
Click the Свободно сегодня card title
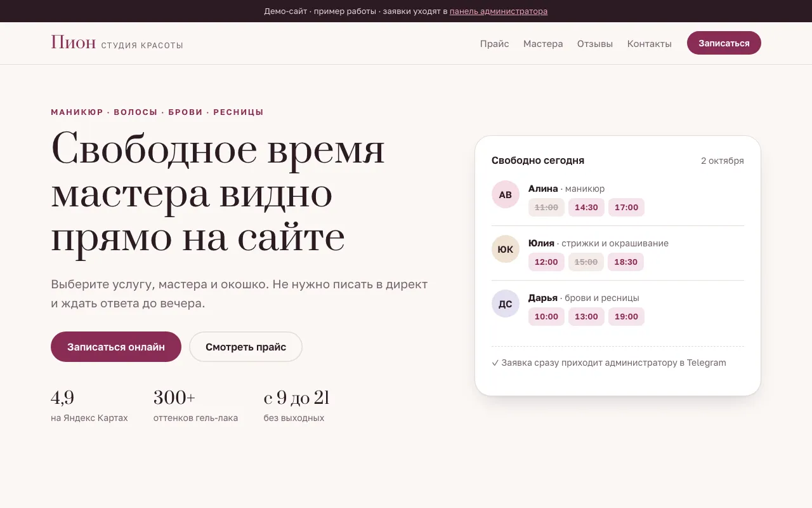coord(538,161)
